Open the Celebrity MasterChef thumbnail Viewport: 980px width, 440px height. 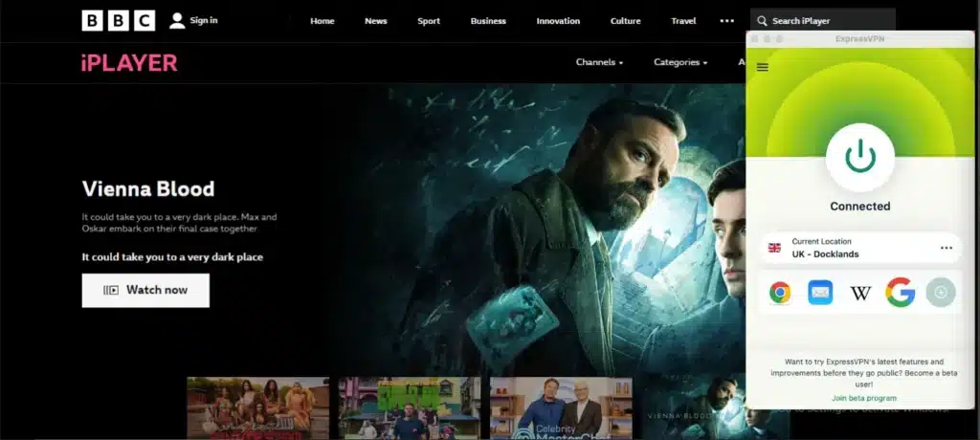click(x=561, y=408)
